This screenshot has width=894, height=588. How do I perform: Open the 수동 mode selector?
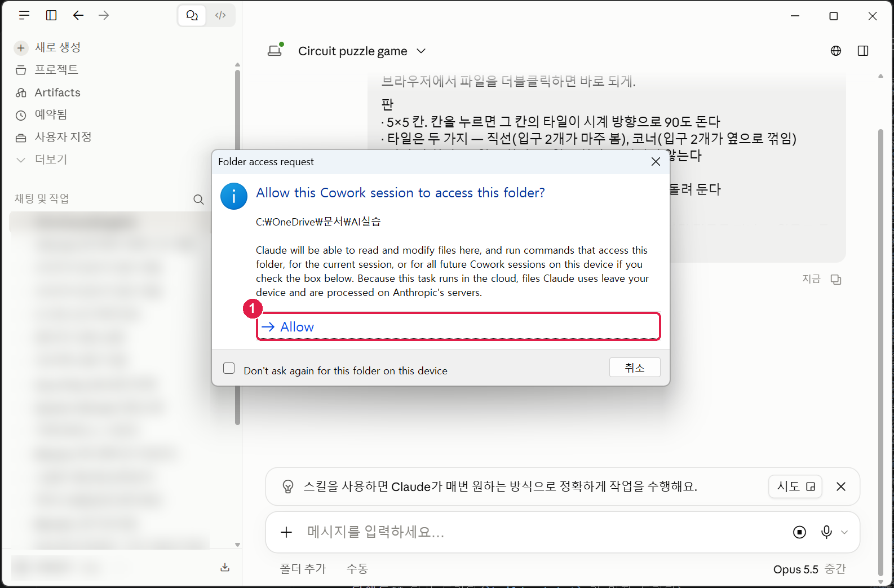pyautogui.click(x=357, y=569)
